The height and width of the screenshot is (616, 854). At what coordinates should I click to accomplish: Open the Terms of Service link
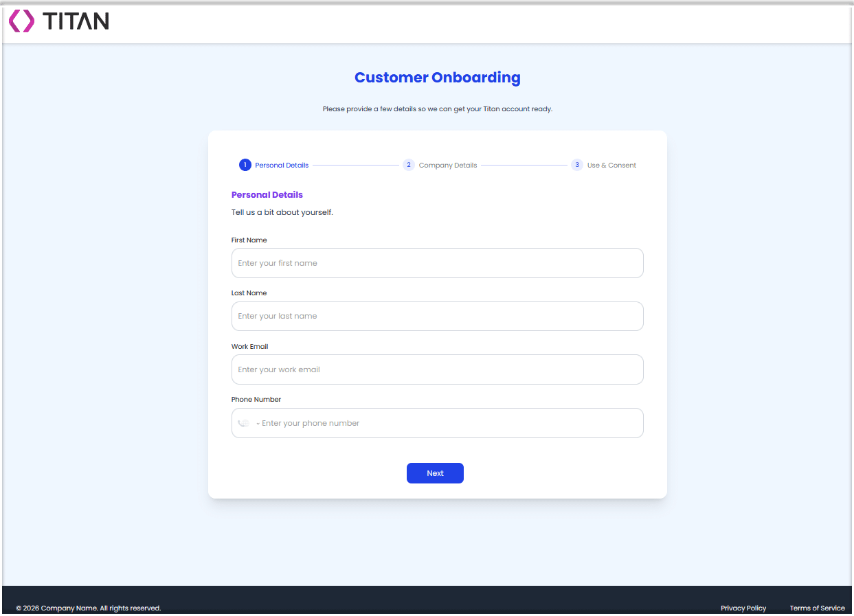tap(817, 608)
